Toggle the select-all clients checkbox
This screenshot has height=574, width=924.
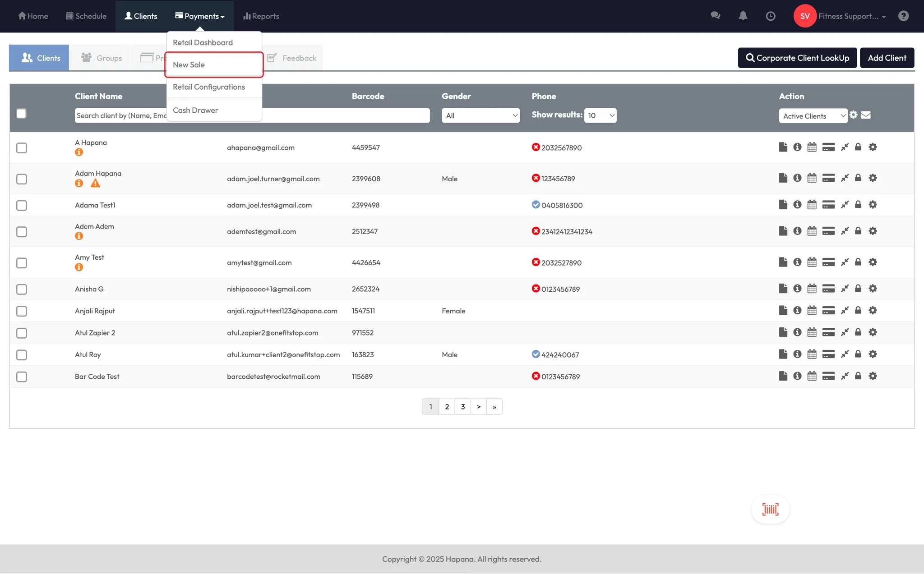pyautogui.click(x=21, y=114)
